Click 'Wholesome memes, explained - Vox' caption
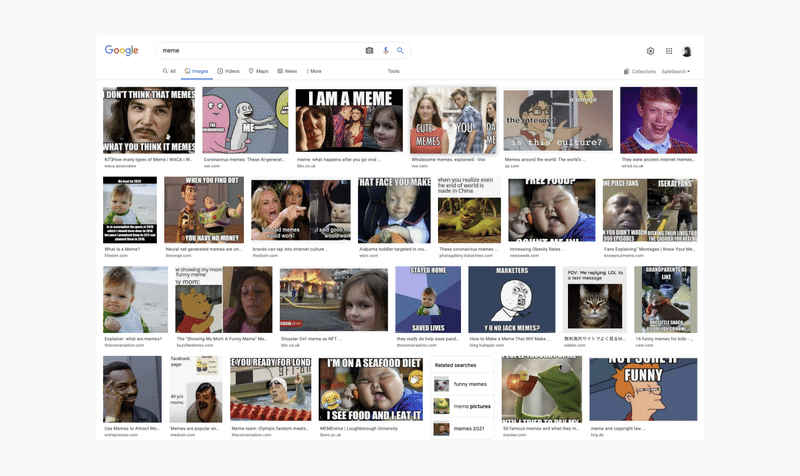This screenshot has height=476, width=800. pyautogui.click(x=448, y=160)
